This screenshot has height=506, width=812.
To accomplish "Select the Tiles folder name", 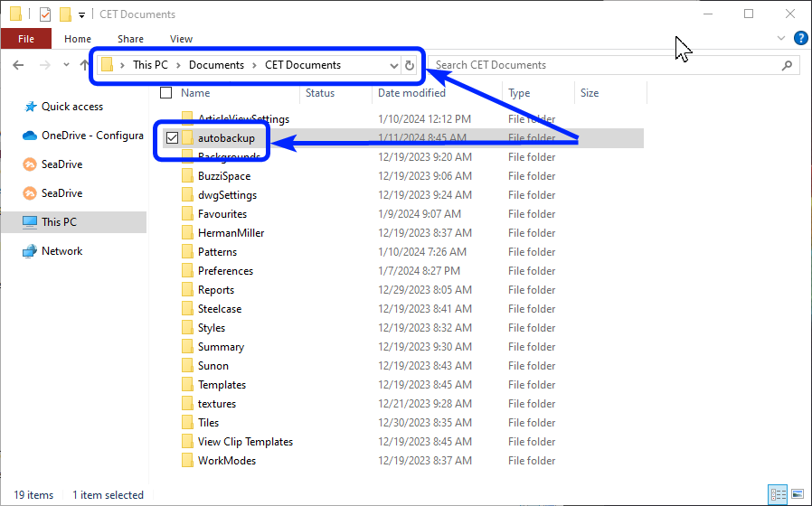I will (208, 423).
